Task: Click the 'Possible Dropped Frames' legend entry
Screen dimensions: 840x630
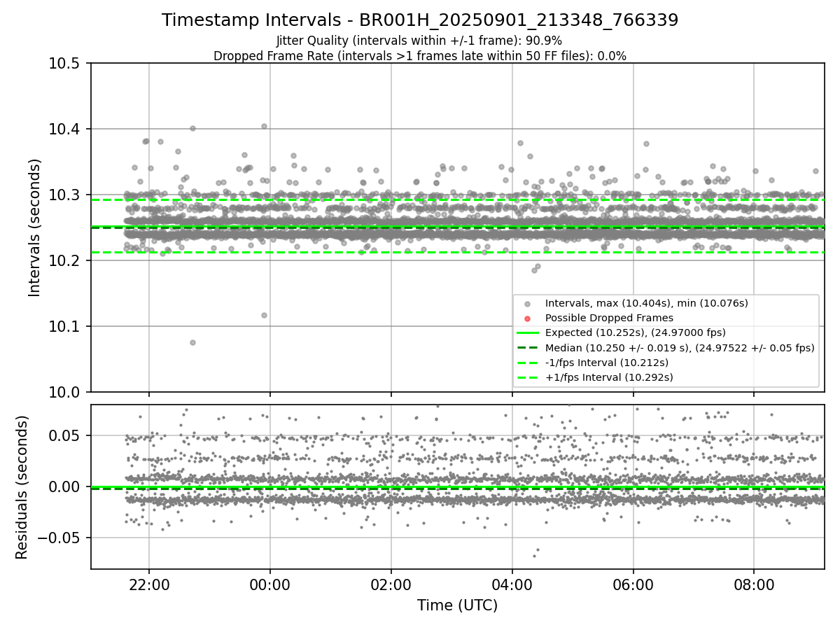Action: 609,318
